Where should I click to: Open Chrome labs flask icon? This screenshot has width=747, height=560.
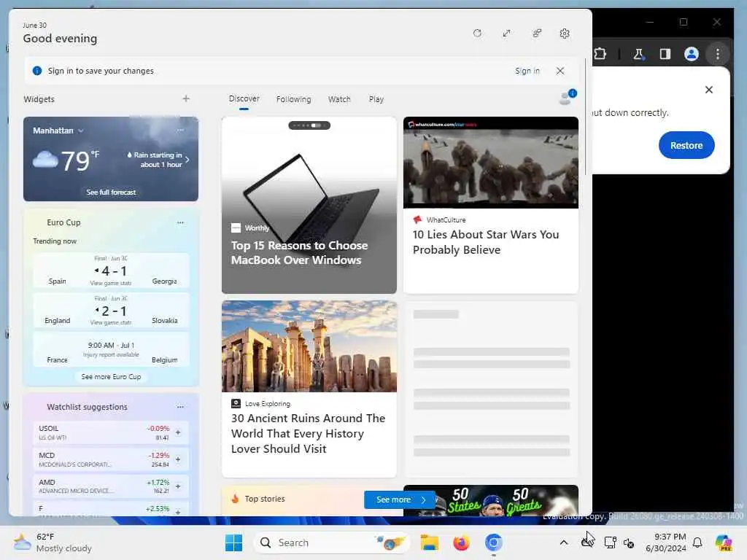point(638,54)
